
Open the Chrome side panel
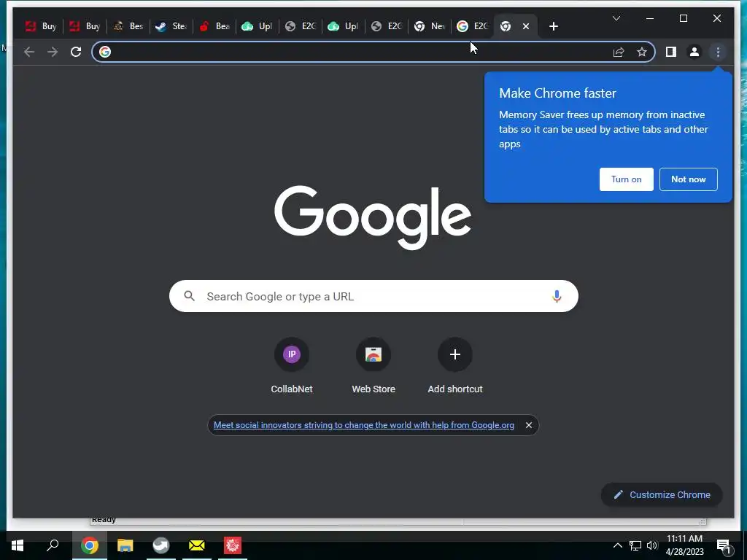coord(671,52)
